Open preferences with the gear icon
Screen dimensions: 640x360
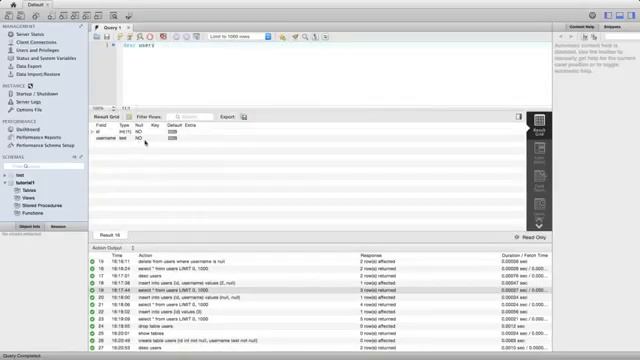tap(592, 16)
